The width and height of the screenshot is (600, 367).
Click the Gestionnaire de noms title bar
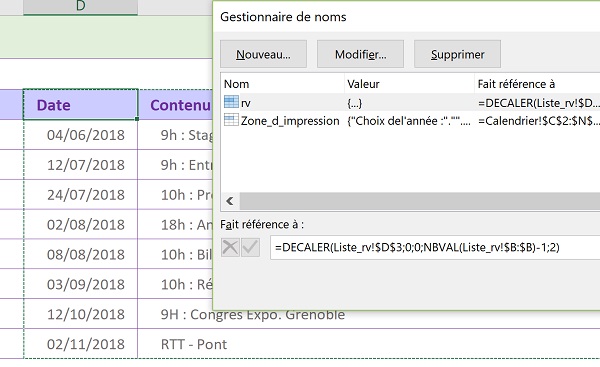(x=406, y=17)
